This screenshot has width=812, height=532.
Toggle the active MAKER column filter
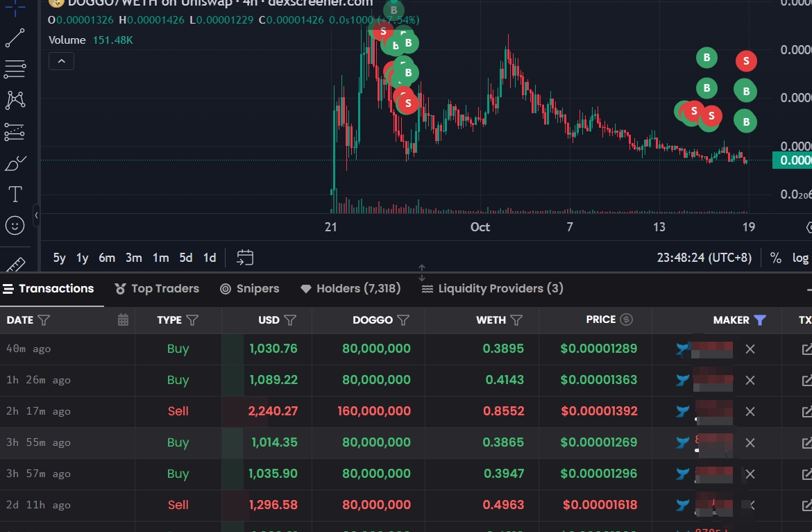click(760, 319)
